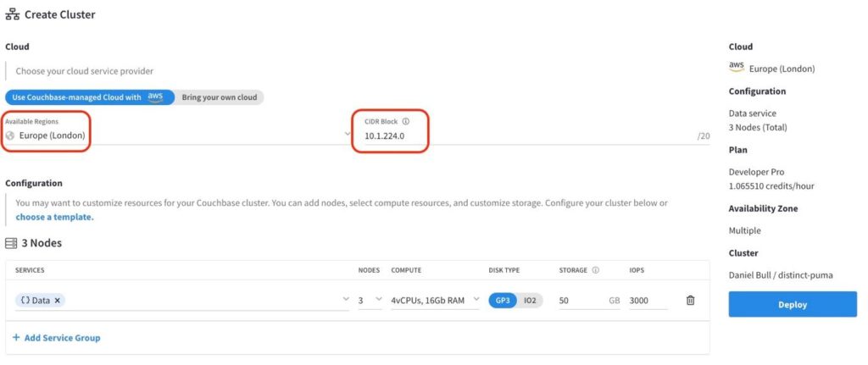
Task: Select IO2 disk type
Action: [531, 301]
